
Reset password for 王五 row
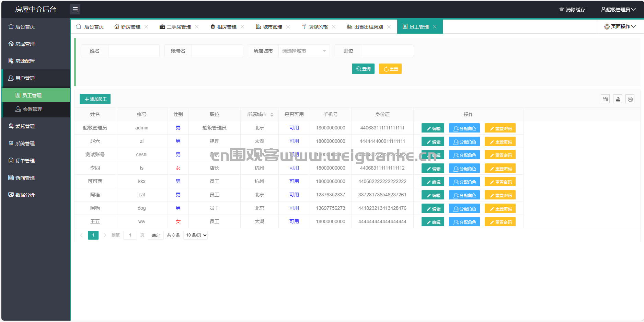pos(500,222)
